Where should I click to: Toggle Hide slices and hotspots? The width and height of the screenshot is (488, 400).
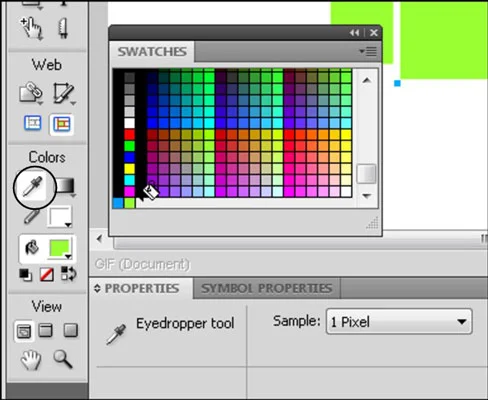[33, 123]
